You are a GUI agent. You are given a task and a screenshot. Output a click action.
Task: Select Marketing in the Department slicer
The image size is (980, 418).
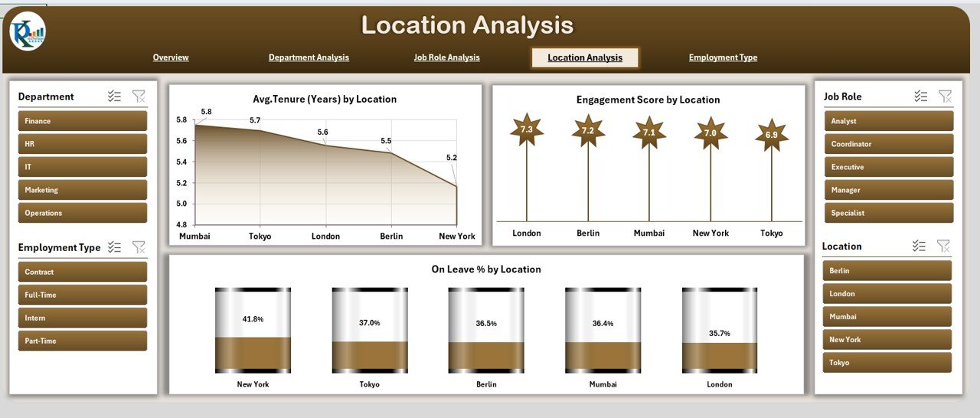point(83,190)
